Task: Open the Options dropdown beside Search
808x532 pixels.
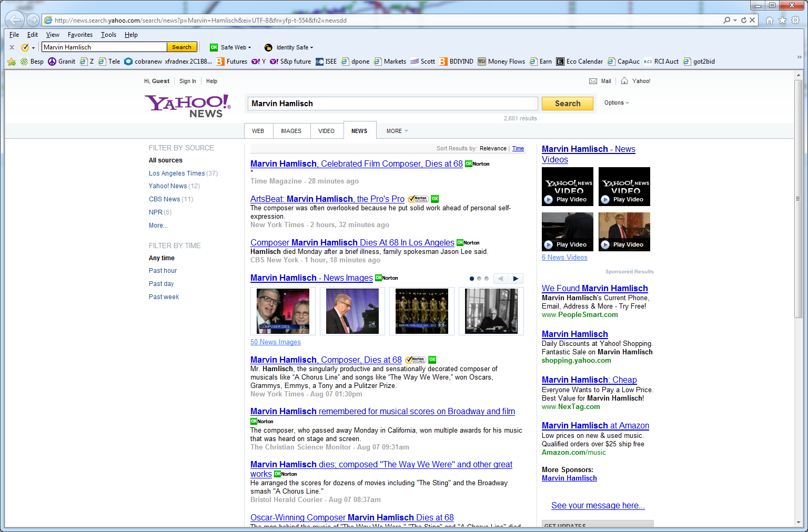Action: [x=617, y=103]
